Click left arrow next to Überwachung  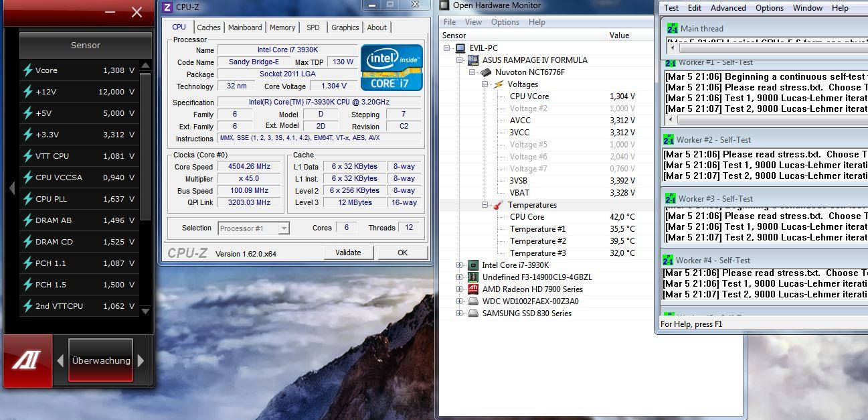click(x=59, y=360)
